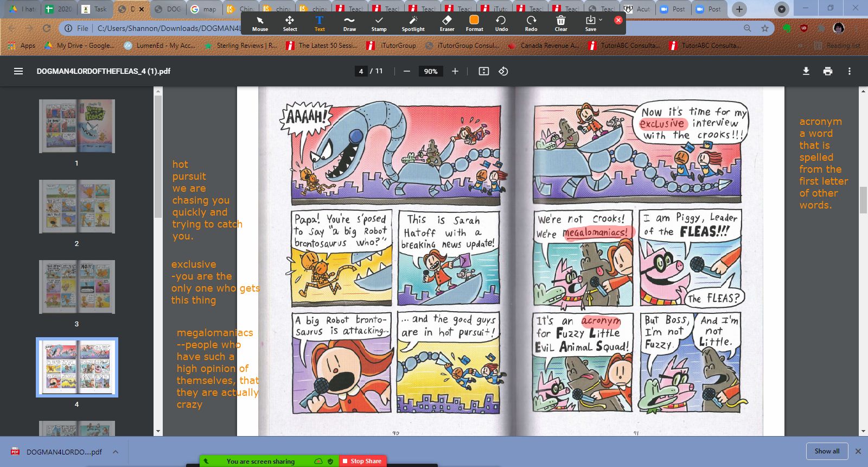Open the My Drive - Google bookmark

coord(80,46)
